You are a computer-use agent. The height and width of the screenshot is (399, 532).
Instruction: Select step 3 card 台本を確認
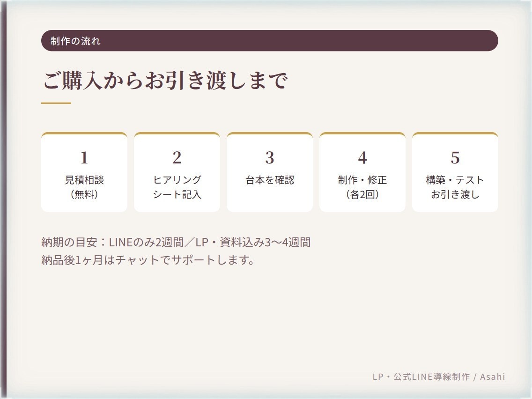click(269, 172)
